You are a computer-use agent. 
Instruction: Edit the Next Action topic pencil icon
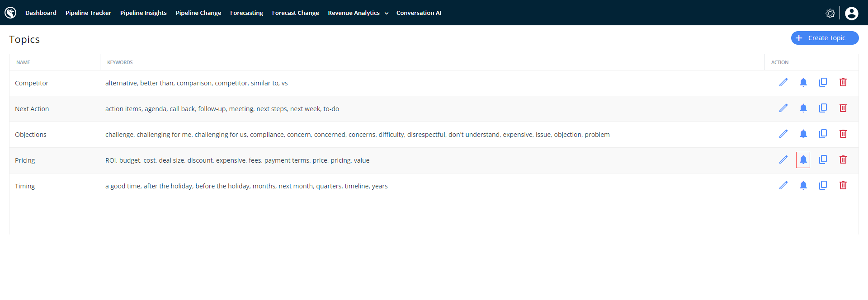click(x=783, y=108)
